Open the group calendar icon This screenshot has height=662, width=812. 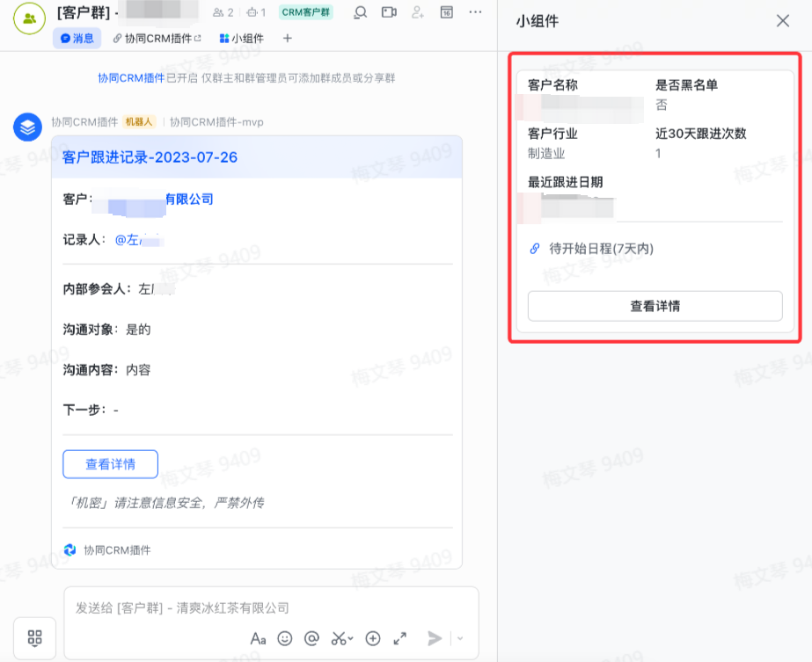click(447, 12)
